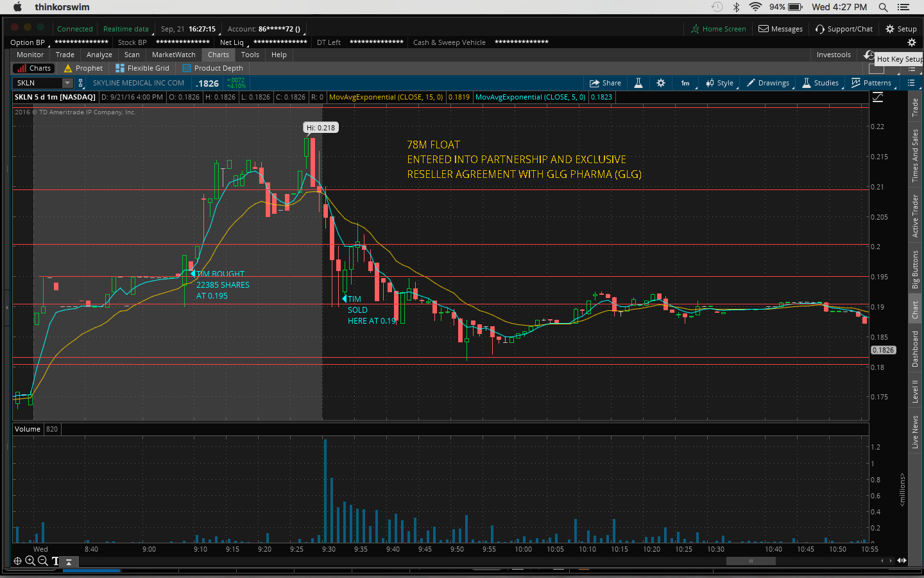
Task: Click the flask icon next to Share
Action: point(638,83)
